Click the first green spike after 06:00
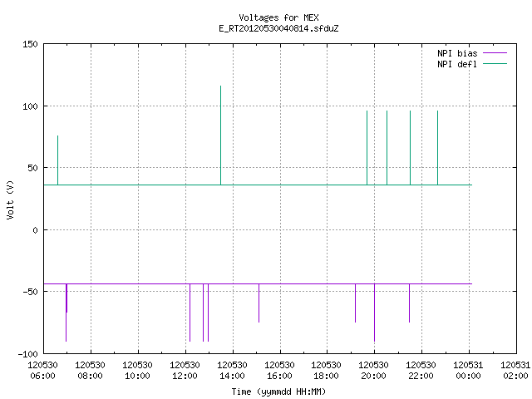 [x=57, y=160]
